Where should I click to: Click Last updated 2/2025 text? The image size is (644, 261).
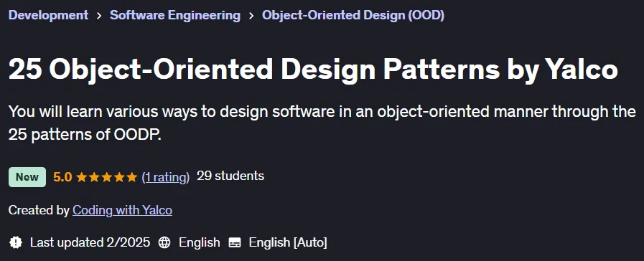pos(90,242)
